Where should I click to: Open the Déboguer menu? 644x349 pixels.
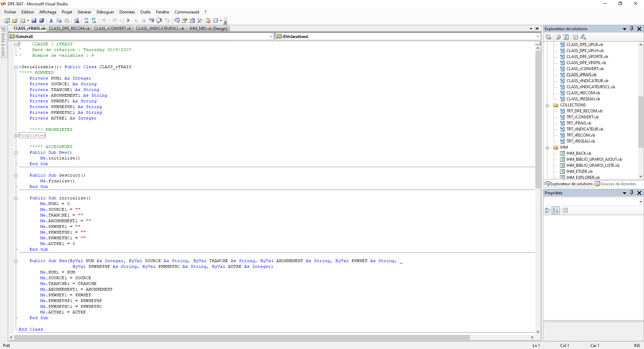(x=105, y=12)
